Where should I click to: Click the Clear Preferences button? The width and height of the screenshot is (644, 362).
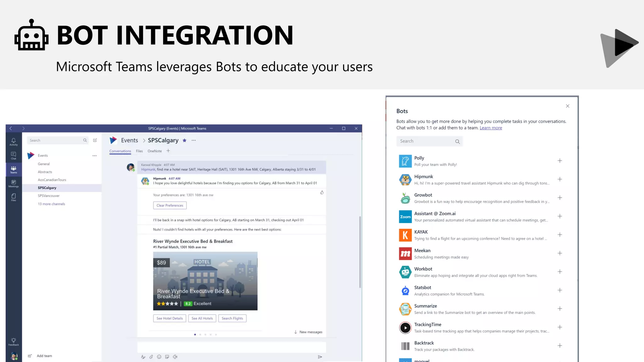[170, 206]
